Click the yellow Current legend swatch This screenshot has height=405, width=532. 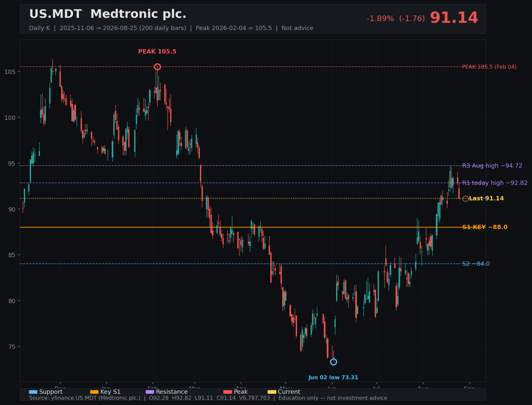pos(272,392)
